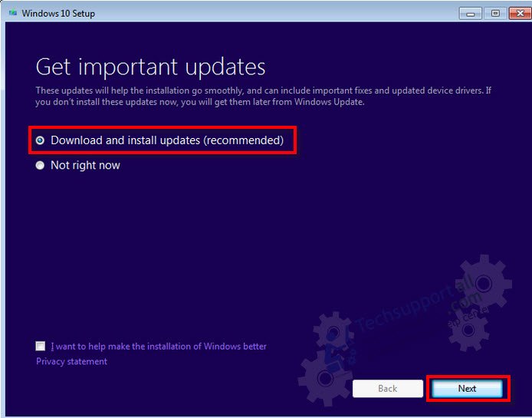Open the Privacy statement link

(x=71, y=361)
